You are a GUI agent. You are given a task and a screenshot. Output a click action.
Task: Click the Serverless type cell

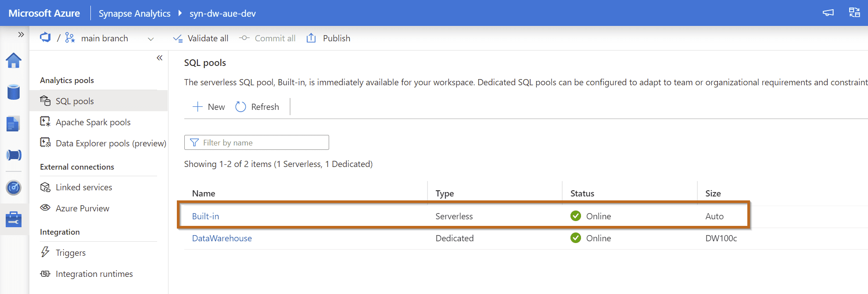pyautogui.click(x=454, y=216)
